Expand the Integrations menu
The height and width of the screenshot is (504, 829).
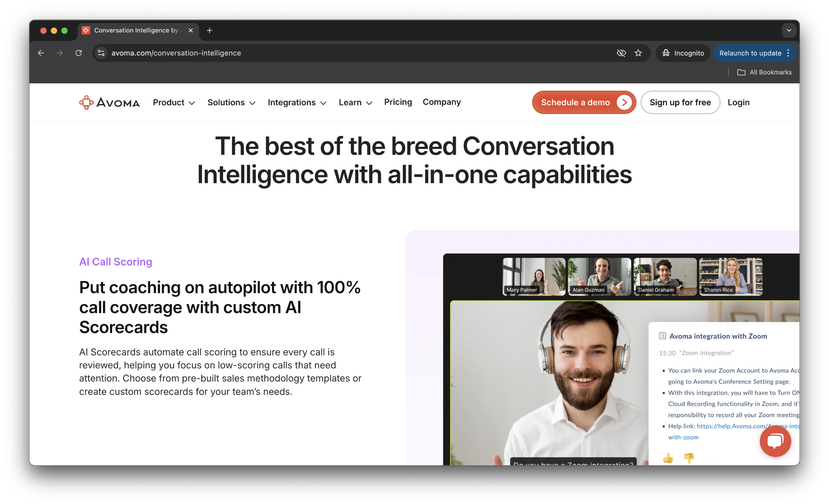(297, 102)
